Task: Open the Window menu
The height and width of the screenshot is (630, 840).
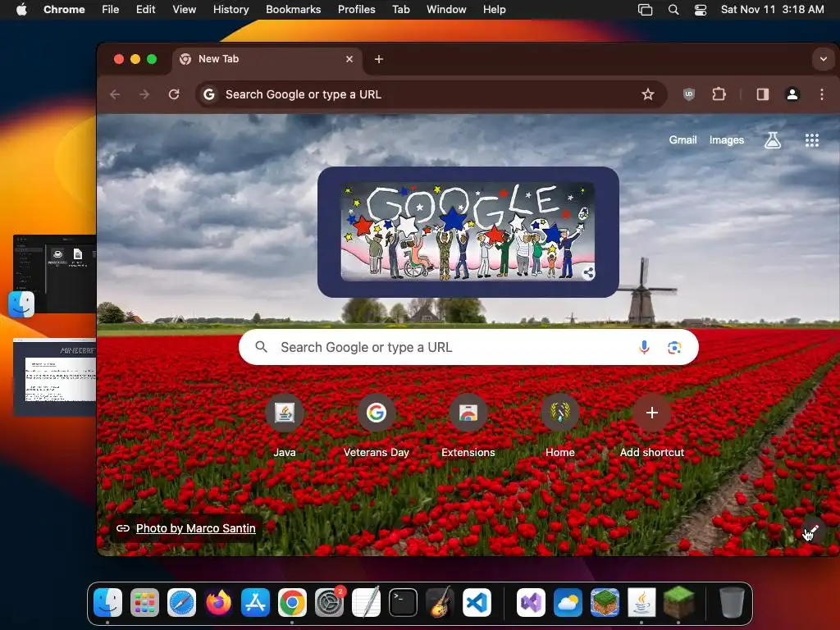Action: [x=446, y=10]
